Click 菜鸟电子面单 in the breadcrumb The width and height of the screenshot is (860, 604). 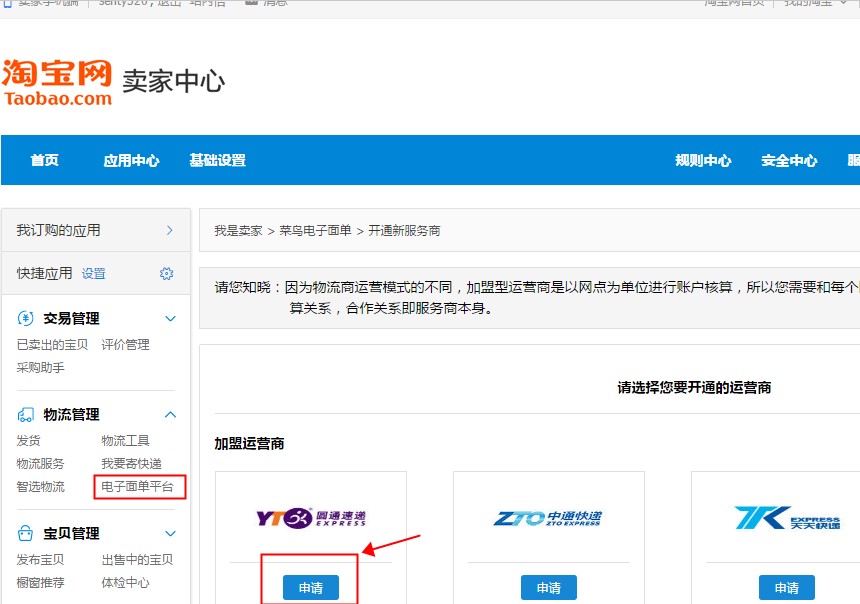tap(315, 231)
